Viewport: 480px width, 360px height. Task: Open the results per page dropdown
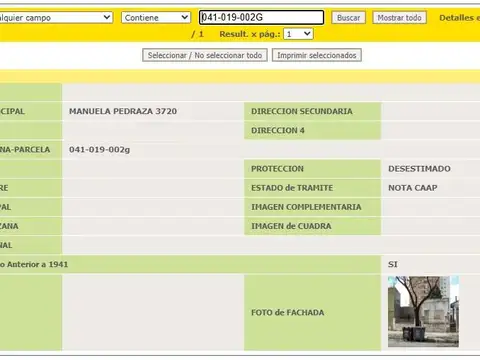[298, 34]
